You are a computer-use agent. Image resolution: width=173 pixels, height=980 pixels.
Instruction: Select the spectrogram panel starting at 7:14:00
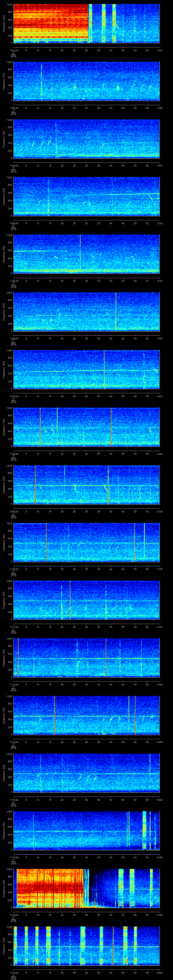(x=86, y=773)
